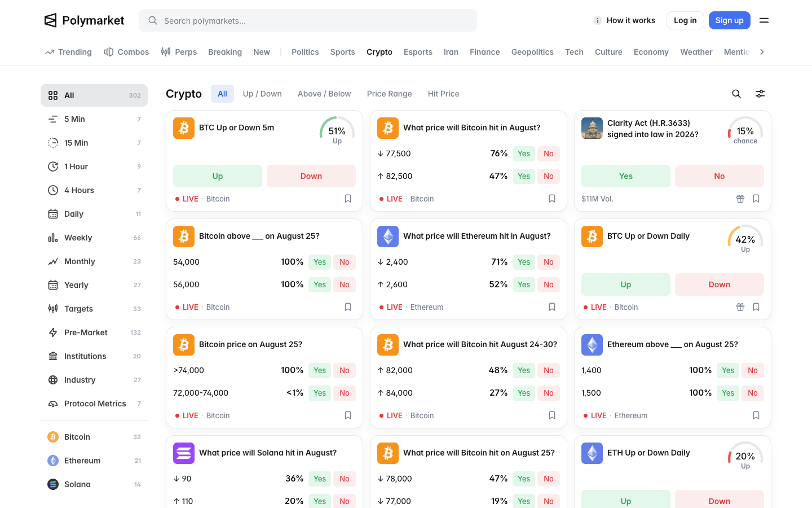Screen dimensions: 812x508
Task: Click Yes on the Clarity Act market
Action: pyautogui.click(x=626, y=176)
